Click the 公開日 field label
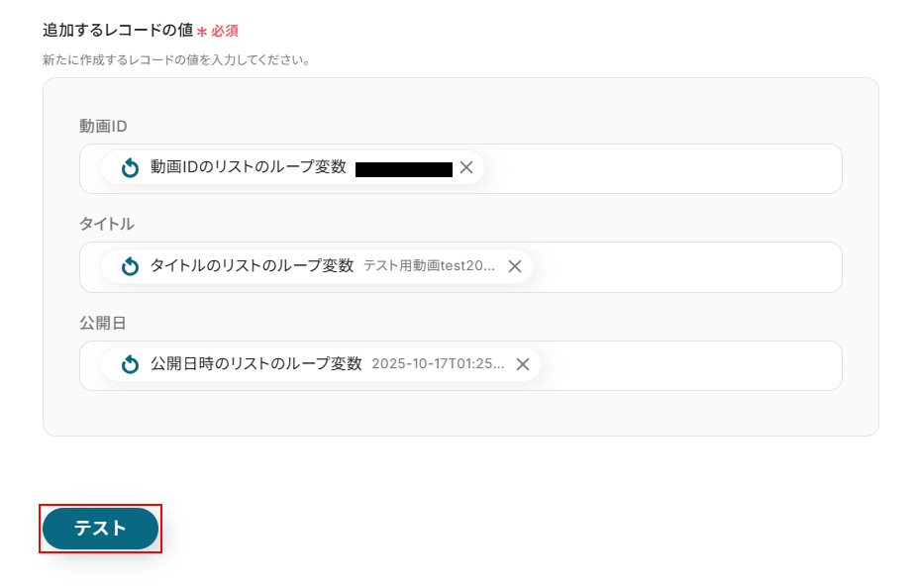Image resolution: width=917 pixels, height=588 pixels. tap(103, 323)
